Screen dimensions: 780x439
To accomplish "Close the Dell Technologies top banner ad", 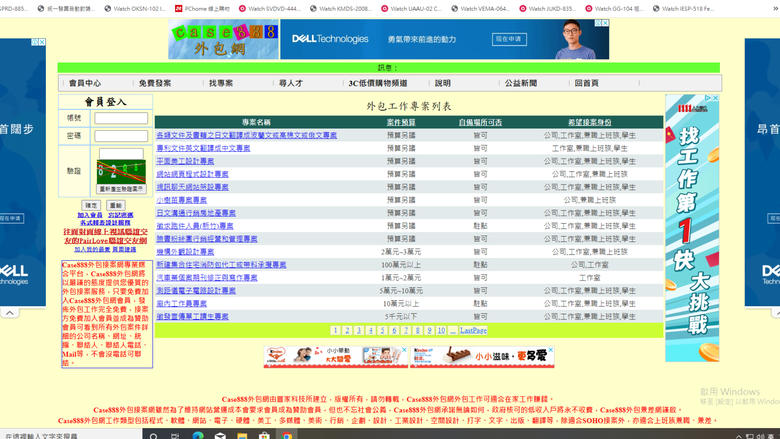I will click(x=605, y=23).
